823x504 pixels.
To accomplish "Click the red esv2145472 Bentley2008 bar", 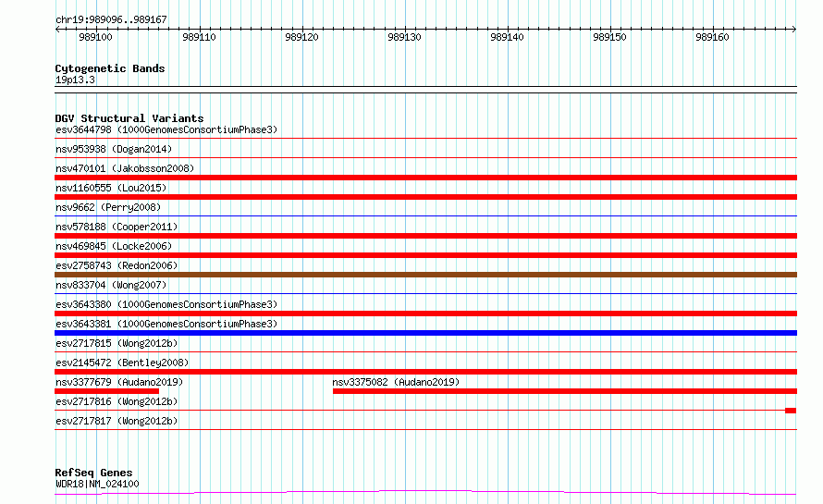I will point(425,372).
